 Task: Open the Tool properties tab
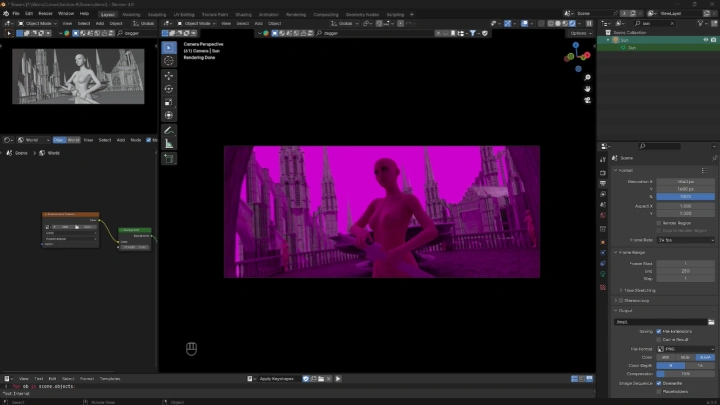(603, 159)
